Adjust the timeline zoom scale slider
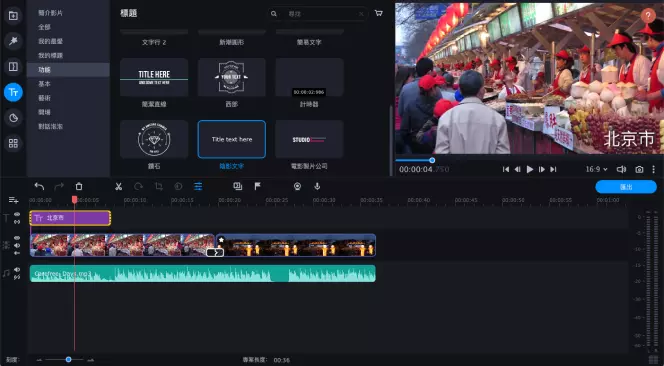Viewport: 664px width, 366px height. coord(68,360)
